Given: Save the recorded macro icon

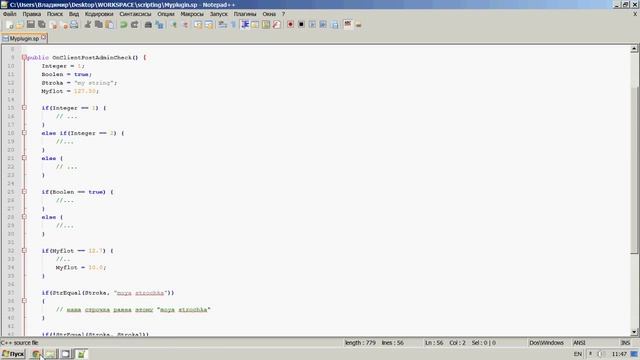Looking at the screenshot, I should (x=334, y=24).
